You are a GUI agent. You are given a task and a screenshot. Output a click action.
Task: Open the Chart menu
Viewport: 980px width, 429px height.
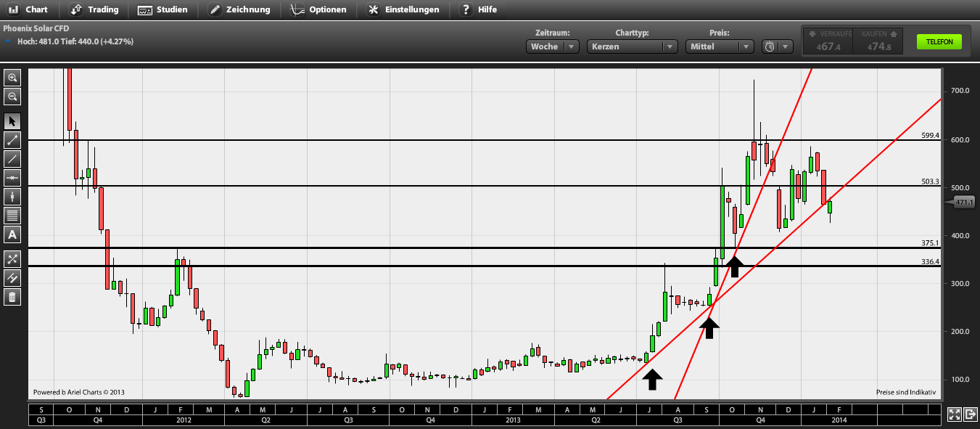[28, 10]
